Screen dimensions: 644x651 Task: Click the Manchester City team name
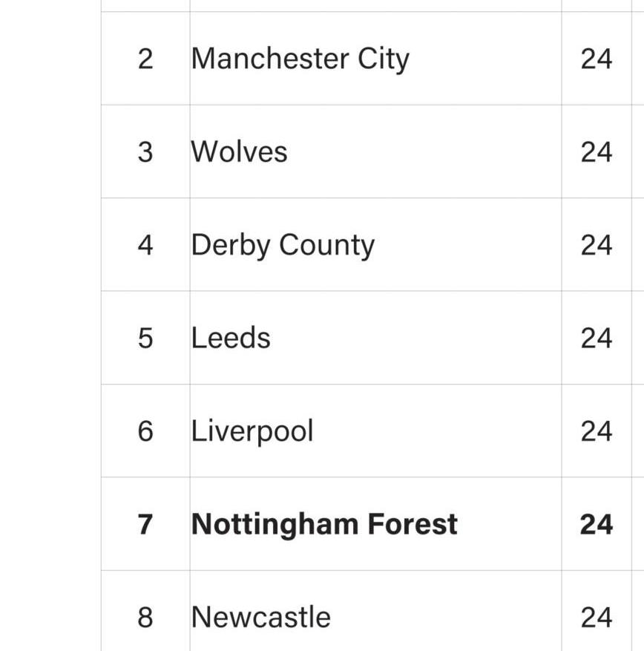(300, 59)
